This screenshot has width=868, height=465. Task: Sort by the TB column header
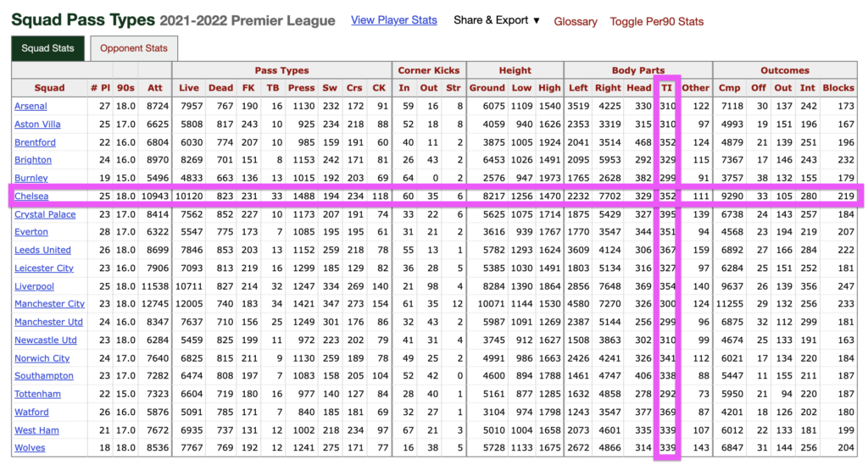click(x=273, y=88)
